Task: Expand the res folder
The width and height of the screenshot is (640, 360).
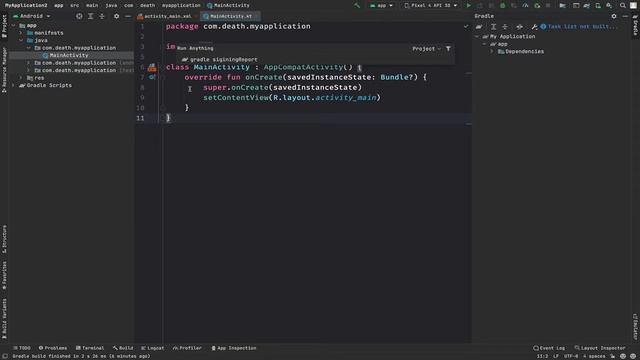Action: point(21,78)
